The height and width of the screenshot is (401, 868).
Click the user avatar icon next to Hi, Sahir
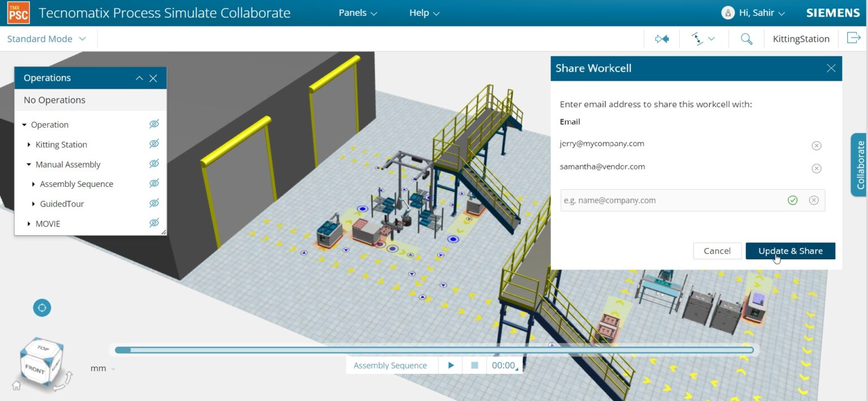click(728, 12)
